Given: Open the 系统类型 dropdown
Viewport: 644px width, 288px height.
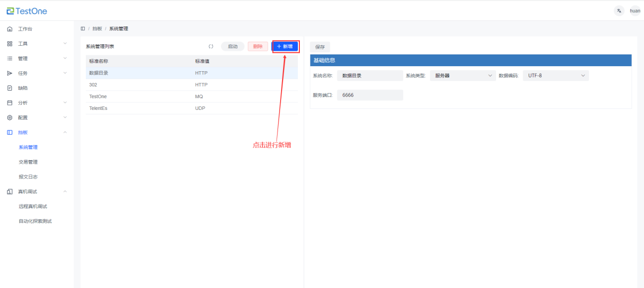Looking at the screenshot, I should [462, 76].
